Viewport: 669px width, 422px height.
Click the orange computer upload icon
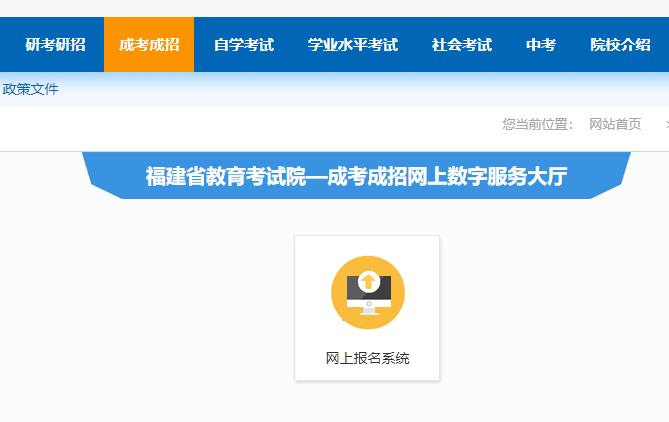(x=368, y=293)
